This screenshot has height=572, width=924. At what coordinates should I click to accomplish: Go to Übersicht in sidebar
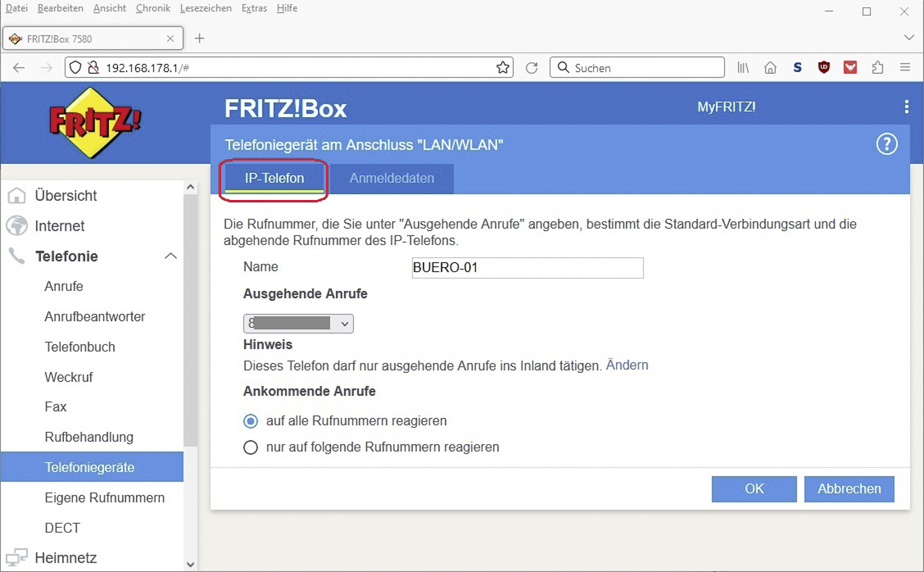(x=66, y=195)
